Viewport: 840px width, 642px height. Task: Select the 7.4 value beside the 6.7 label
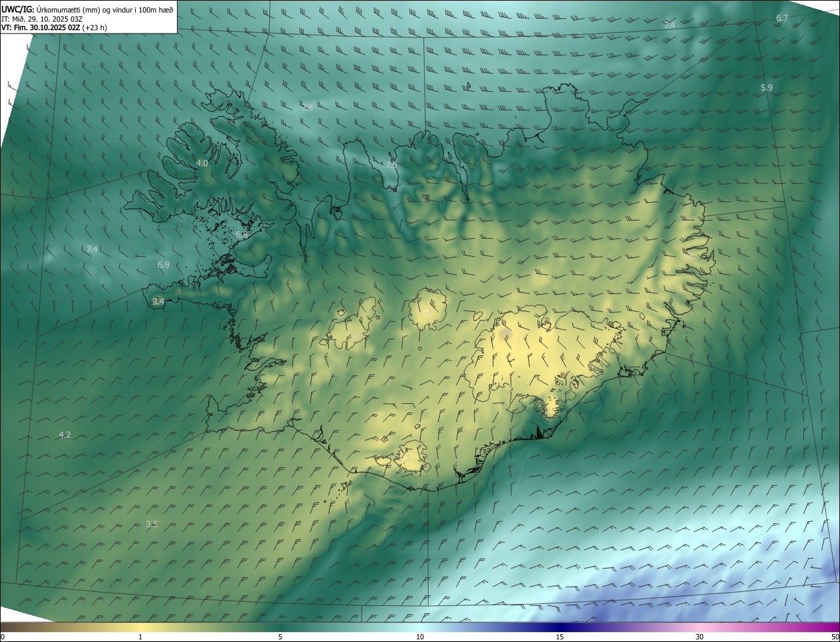669,25
